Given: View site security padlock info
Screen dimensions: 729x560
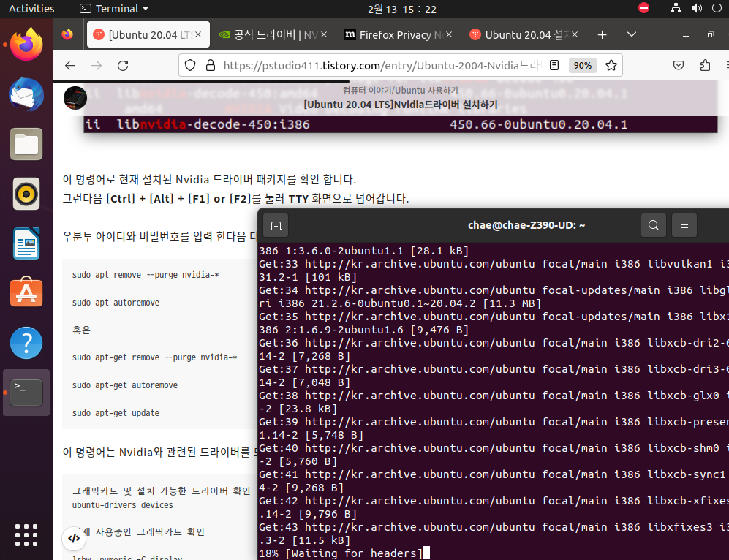Looking at the screenshot, I should coord(210,66).
